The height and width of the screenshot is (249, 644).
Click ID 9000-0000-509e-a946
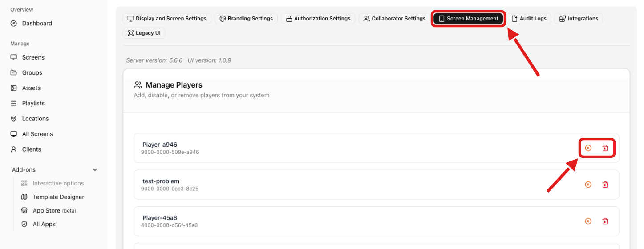[x=170, y=152]
